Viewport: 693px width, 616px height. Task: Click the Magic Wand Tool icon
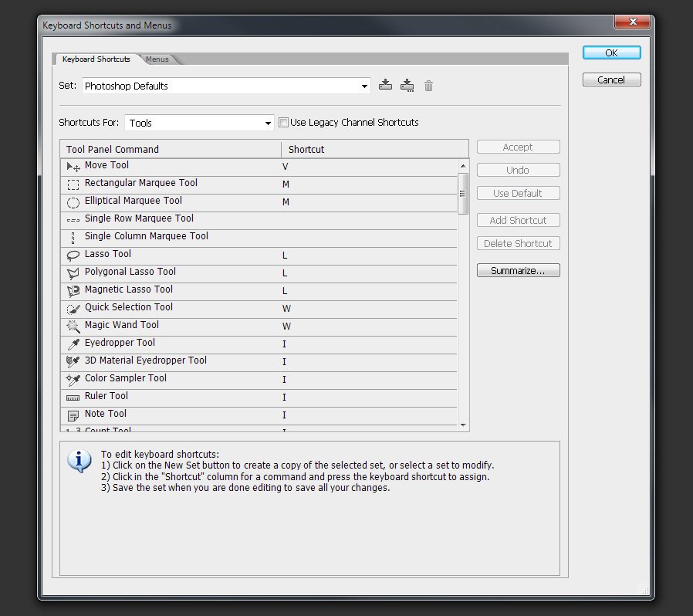click(x=73, y=327)
